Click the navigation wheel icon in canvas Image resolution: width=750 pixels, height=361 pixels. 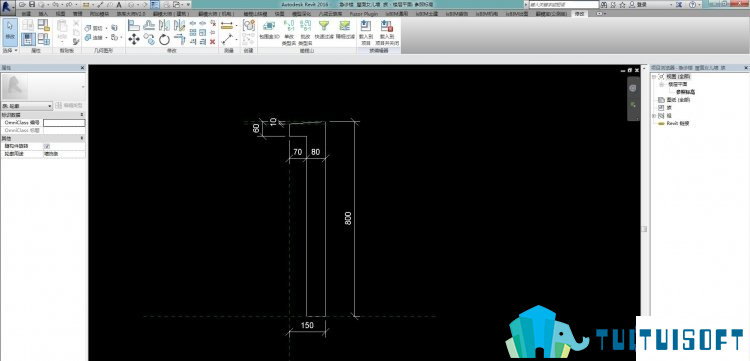tap(633, 88)
